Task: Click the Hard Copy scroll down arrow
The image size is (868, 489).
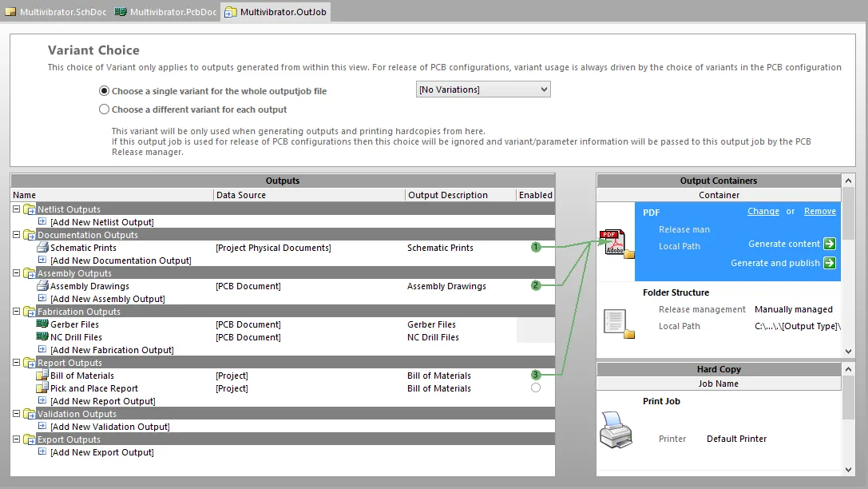Action: (848, 470)
